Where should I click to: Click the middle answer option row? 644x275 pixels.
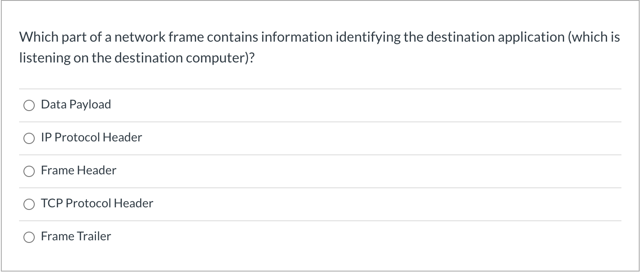[321, 171]
